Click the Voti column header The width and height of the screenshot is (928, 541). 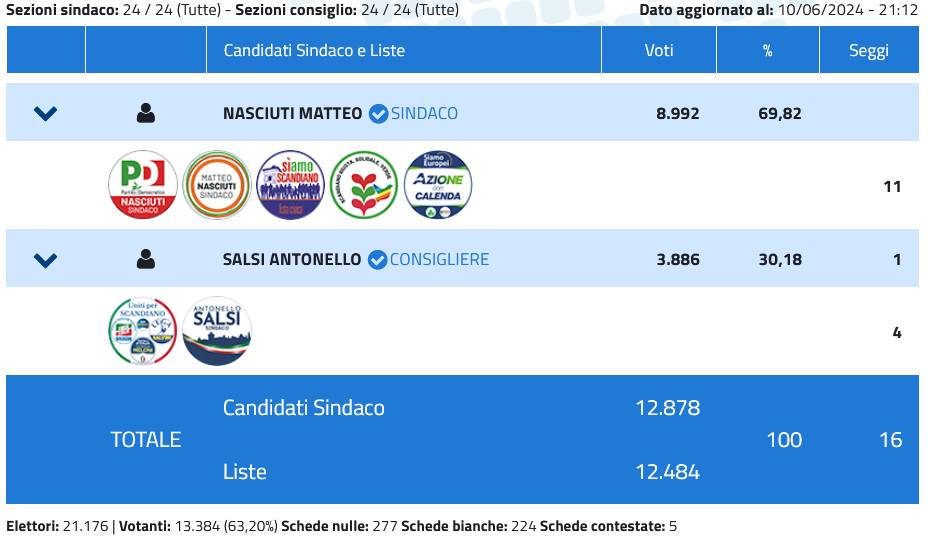click(659, 50)
